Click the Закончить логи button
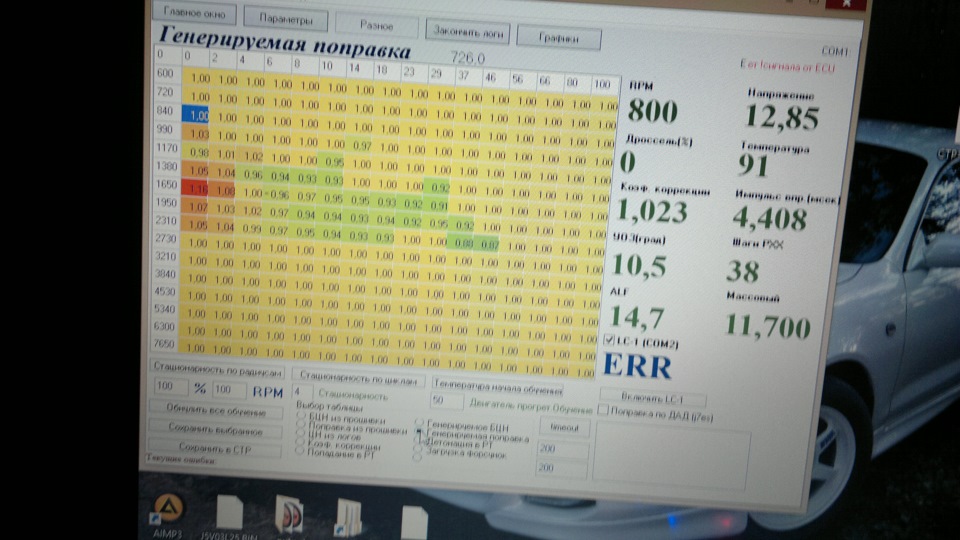 click(x=468, y=31)
